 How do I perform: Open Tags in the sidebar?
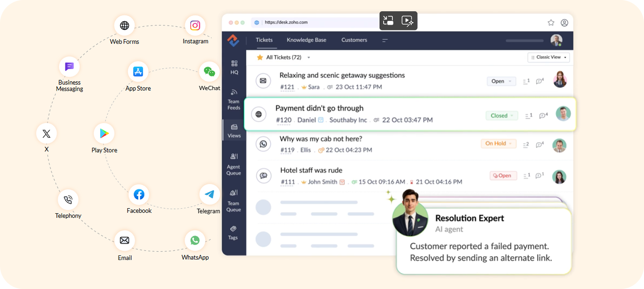pos(233,232)
